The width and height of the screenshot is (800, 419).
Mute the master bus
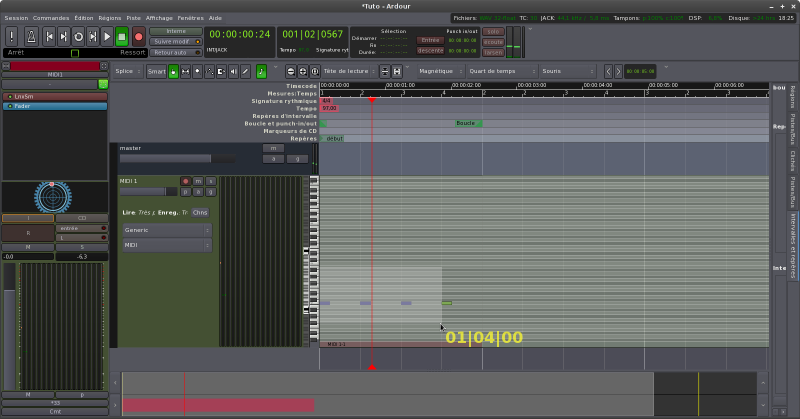[x=273, y=148]
